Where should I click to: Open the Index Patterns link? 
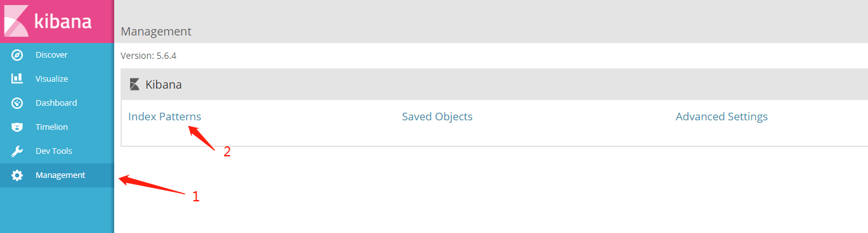coord(165,116)
